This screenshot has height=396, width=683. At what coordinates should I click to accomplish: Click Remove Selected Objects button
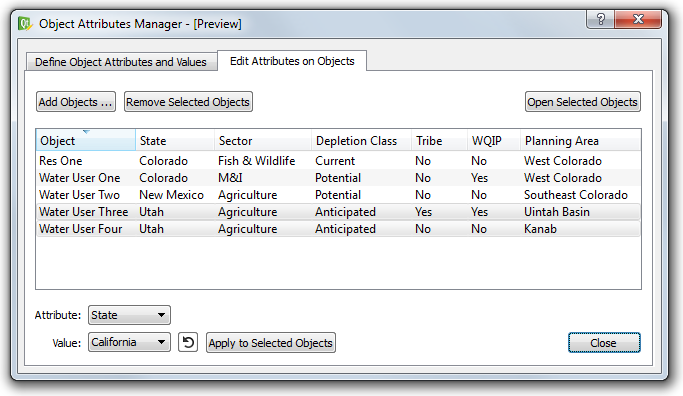[188, 102]
